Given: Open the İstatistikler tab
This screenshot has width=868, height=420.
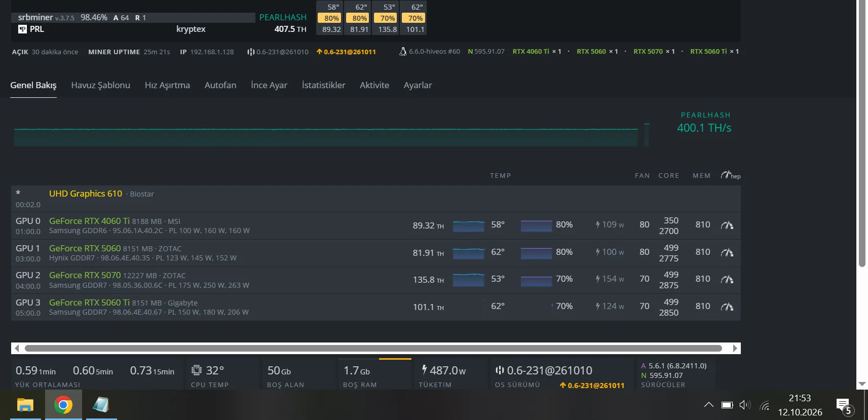Looking at the screenshot, I should (323, 85).
